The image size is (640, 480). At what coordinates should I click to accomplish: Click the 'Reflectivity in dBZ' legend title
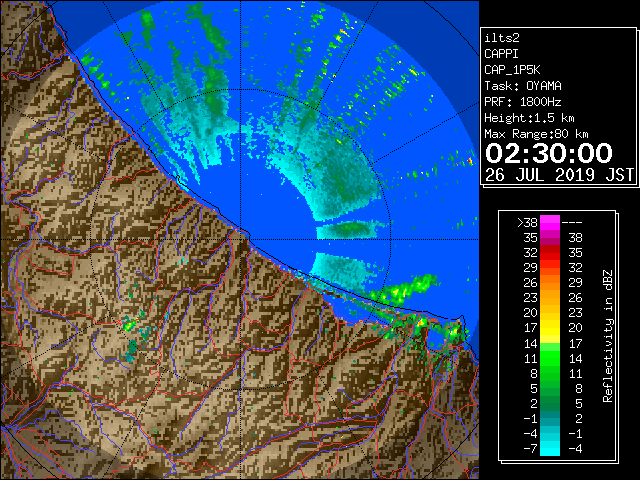(608, 336)
